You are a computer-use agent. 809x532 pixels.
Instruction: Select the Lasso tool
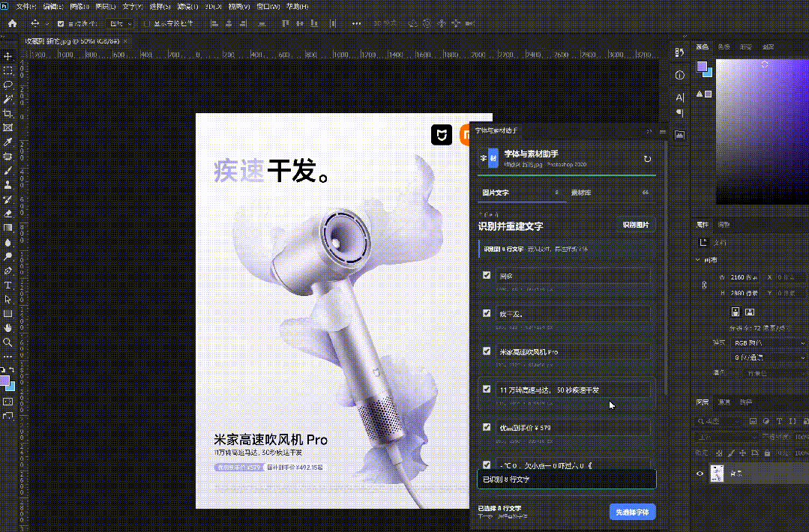7,85
